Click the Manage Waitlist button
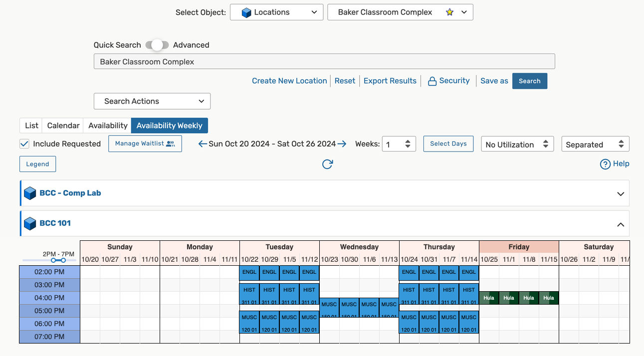644x356 pixels. click(145, 144)
